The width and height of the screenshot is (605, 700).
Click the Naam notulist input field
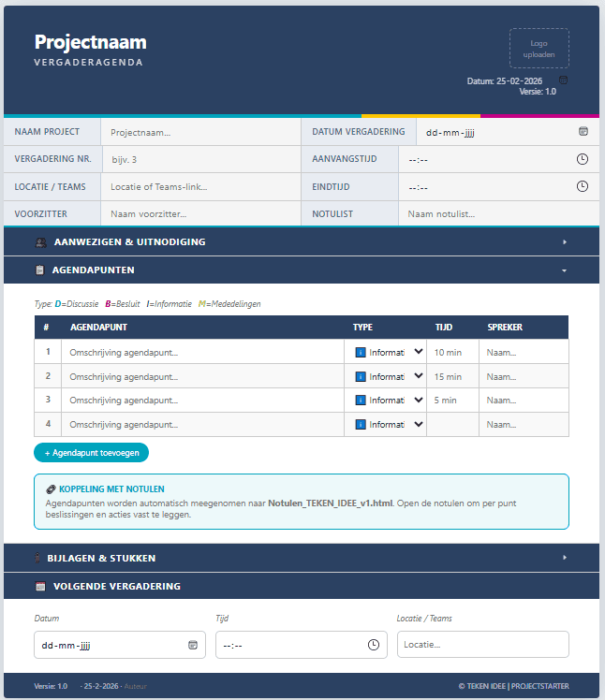[498, 214]
